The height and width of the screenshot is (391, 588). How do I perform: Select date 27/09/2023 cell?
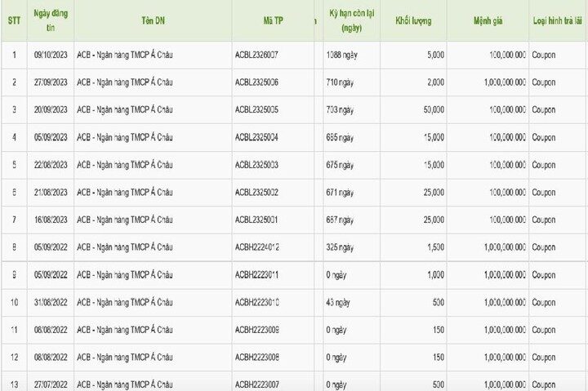point(51,82)
